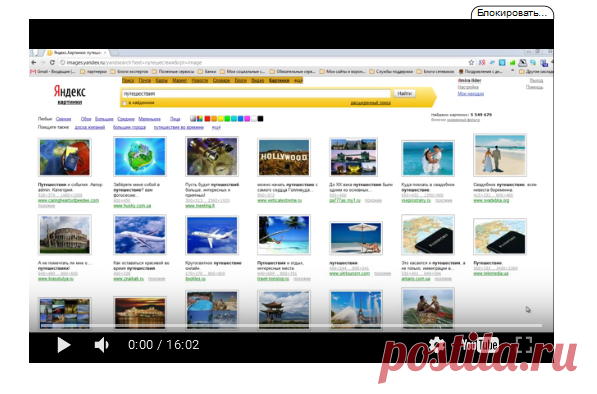This screenshot has height=394, width=597.
Task: Enter fullscreen mode
Action: (x=524, y=345)
